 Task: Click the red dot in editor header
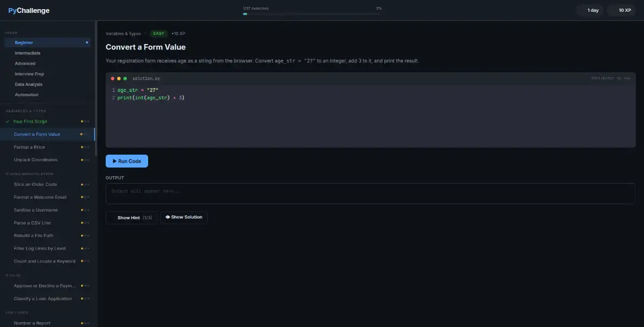click(x=113, y=78)
